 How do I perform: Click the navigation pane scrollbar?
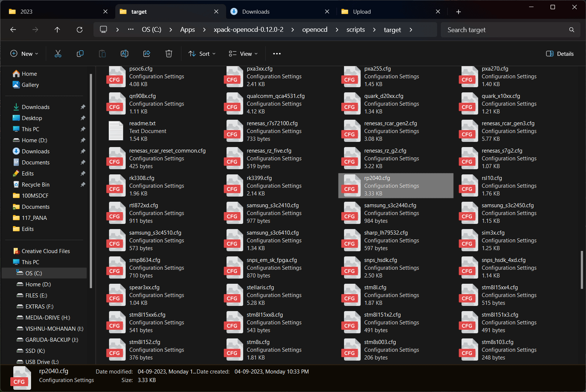(91, 181)
